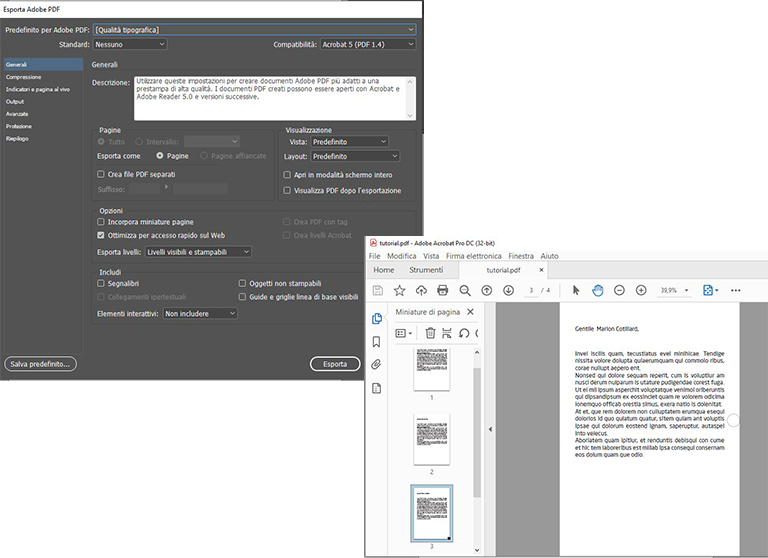Switch to the Home tab in Acrobat
Viewport: 768px width, 558px height.
[x=384, y=270]
